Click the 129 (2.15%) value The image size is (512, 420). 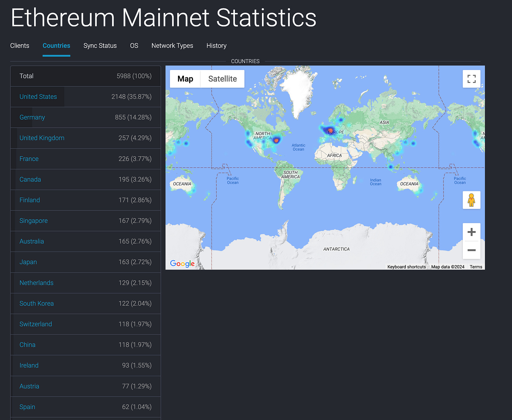point(135,283)
